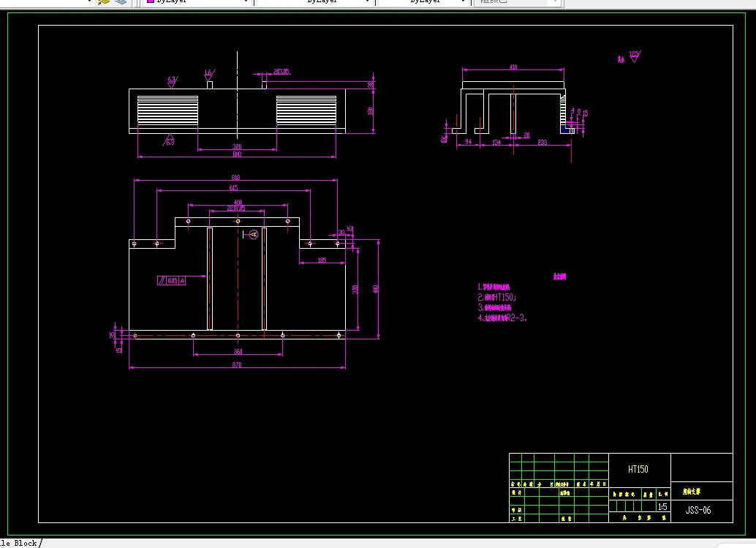Expand the lineweight ByLayer dropdown arrow
The height and width of the screenshot is (548, 756).
464,1
